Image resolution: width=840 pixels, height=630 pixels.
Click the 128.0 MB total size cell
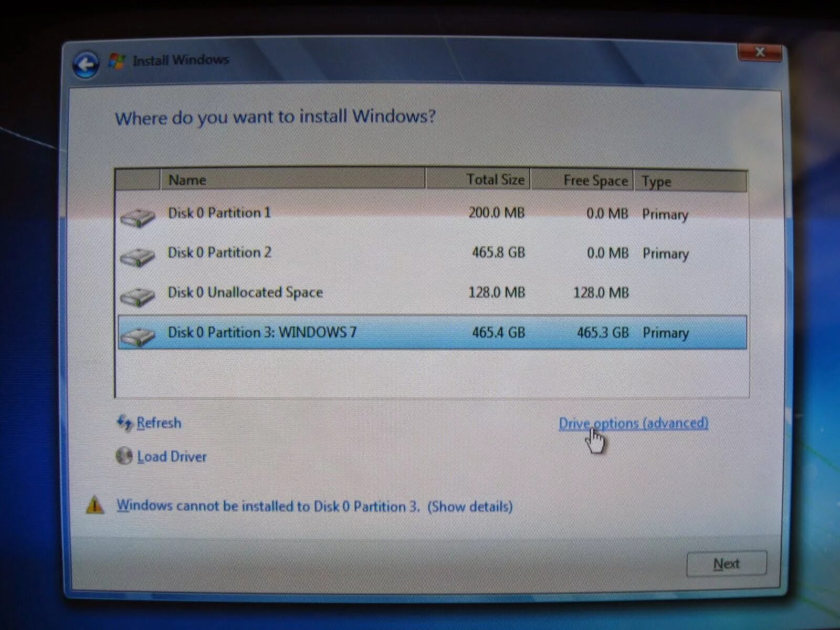click(x=497, y=292)
